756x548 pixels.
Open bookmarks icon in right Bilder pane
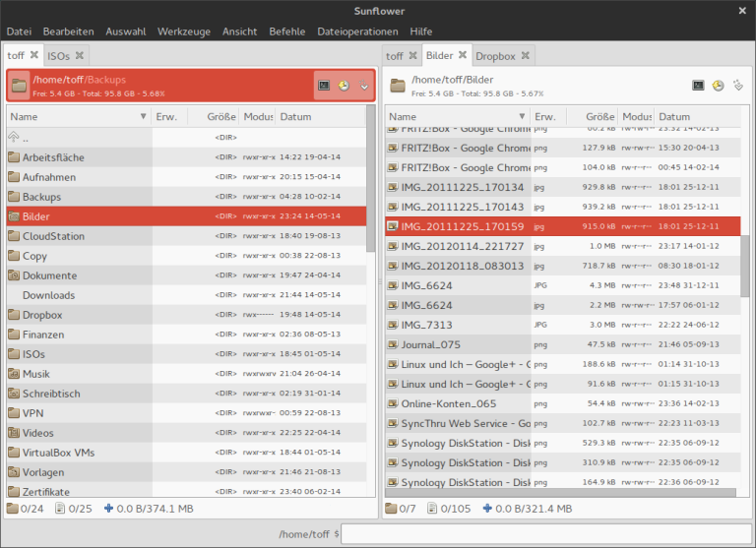coord(738,86)
